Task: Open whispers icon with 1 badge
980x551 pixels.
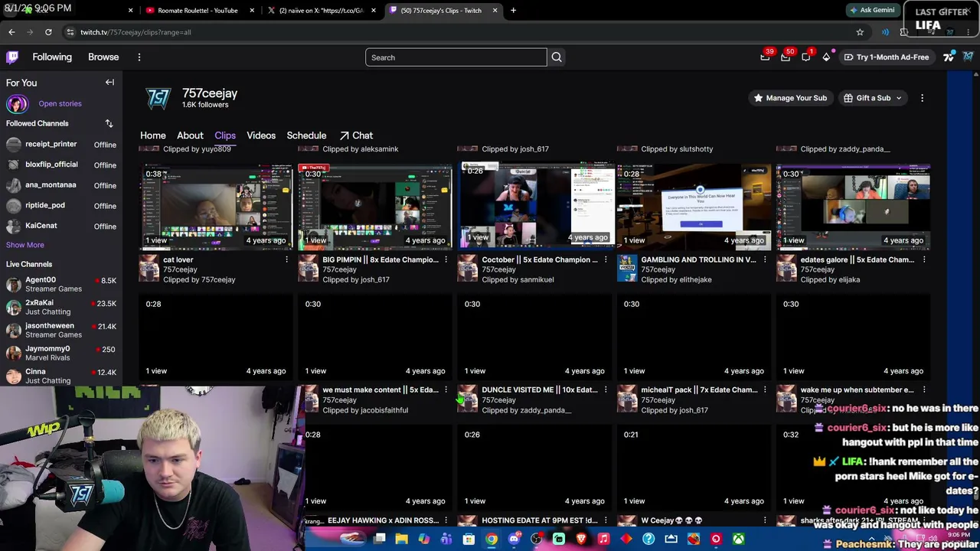Action: [x=806, y=57]
